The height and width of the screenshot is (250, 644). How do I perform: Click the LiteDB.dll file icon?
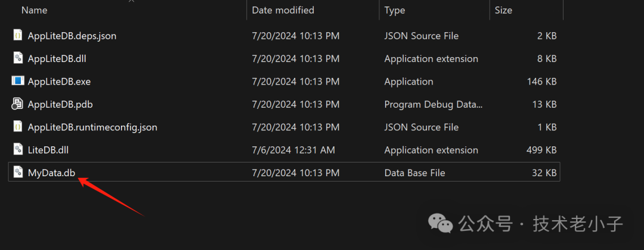point(18,149)
